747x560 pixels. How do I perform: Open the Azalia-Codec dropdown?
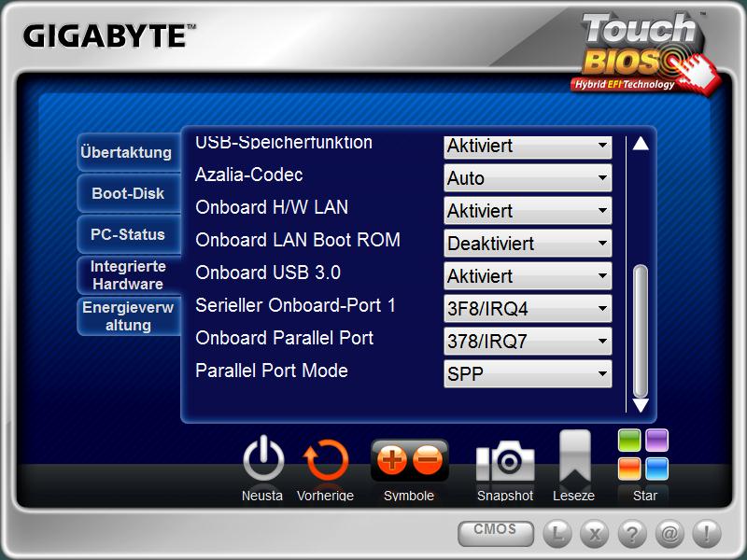528,177
